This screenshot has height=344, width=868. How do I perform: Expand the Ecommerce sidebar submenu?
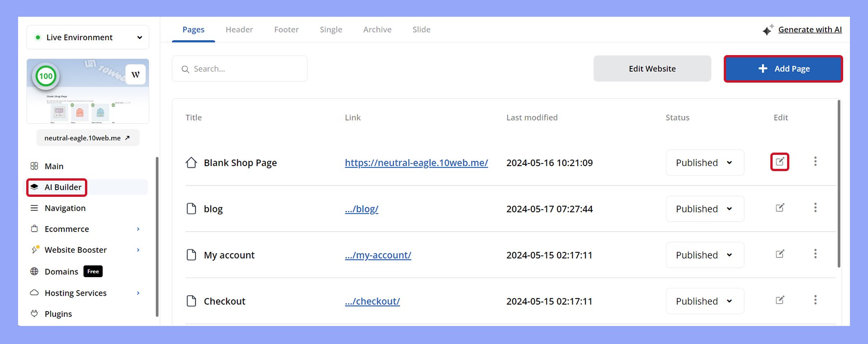tap(138, 229)
